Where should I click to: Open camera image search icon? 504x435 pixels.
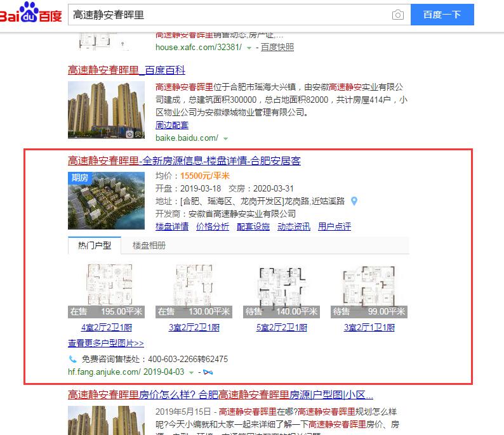coord(397,15)
